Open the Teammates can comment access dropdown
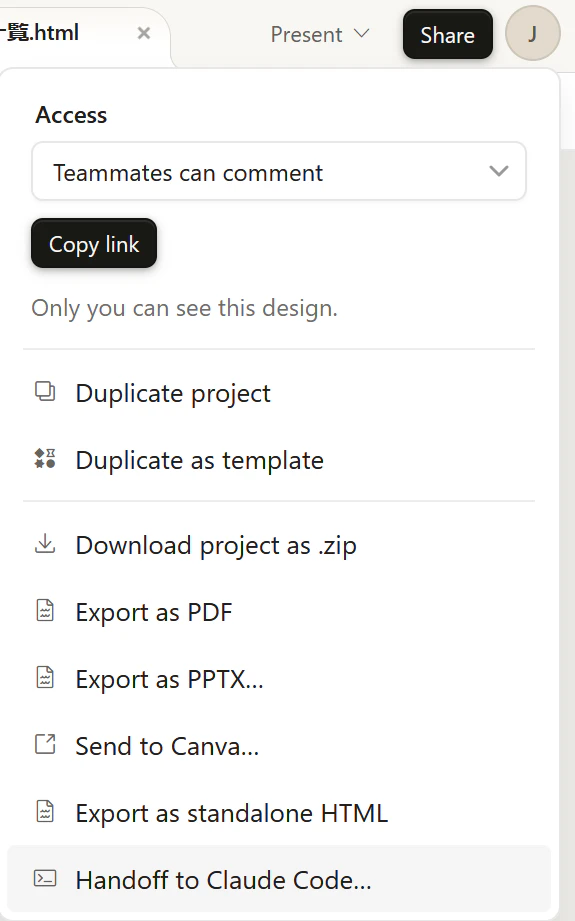This screenshot has height=921, width=575. pos(279,172)
